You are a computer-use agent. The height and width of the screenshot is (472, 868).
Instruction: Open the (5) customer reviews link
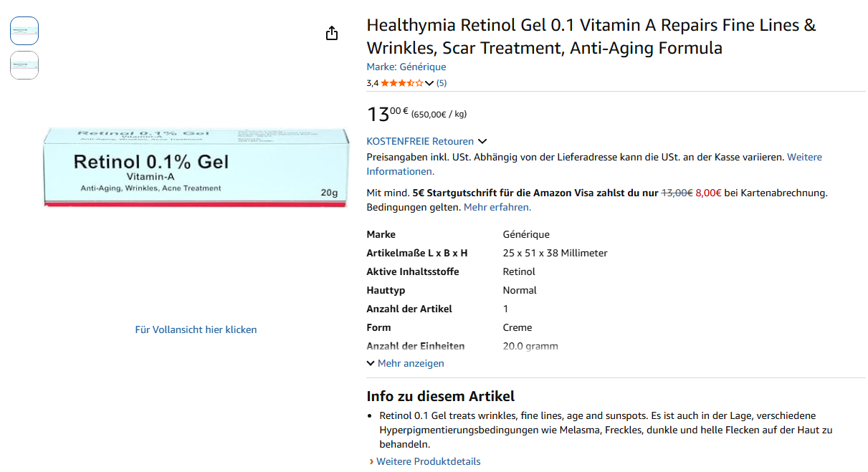[x=442, y=83]
